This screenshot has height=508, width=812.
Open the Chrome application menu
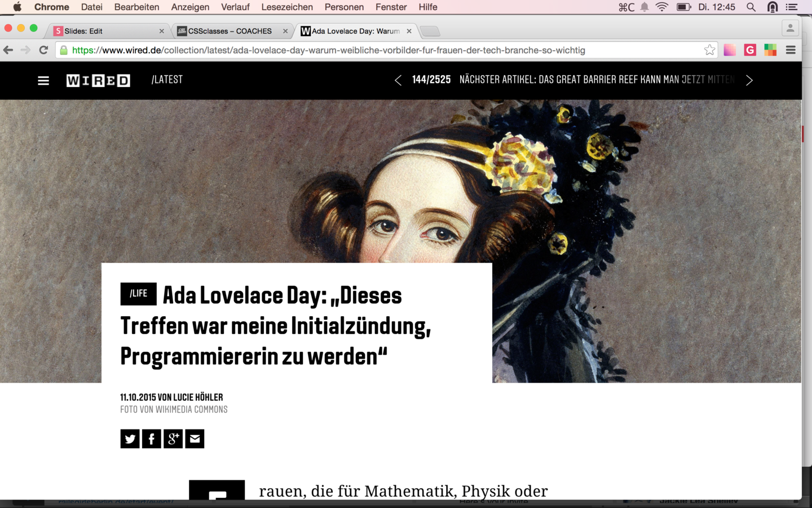(52, 7)
